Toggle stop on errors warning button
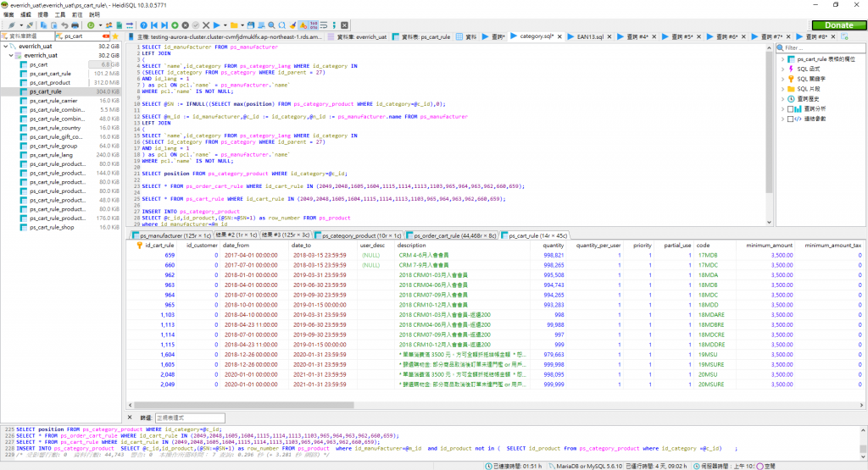This screenshot has width=868, height=470. point(303,25)
